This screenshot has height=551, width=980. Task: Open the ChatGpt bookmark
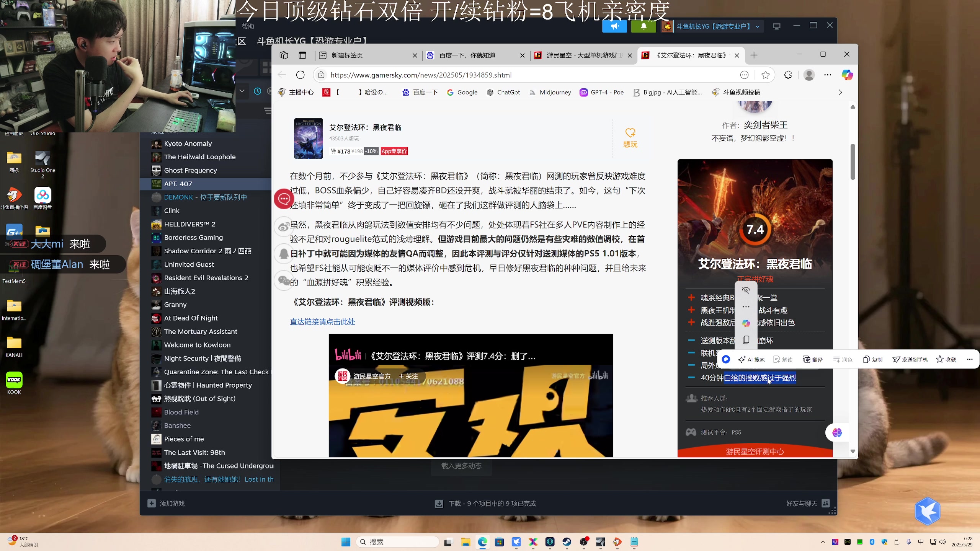point(503,92)
